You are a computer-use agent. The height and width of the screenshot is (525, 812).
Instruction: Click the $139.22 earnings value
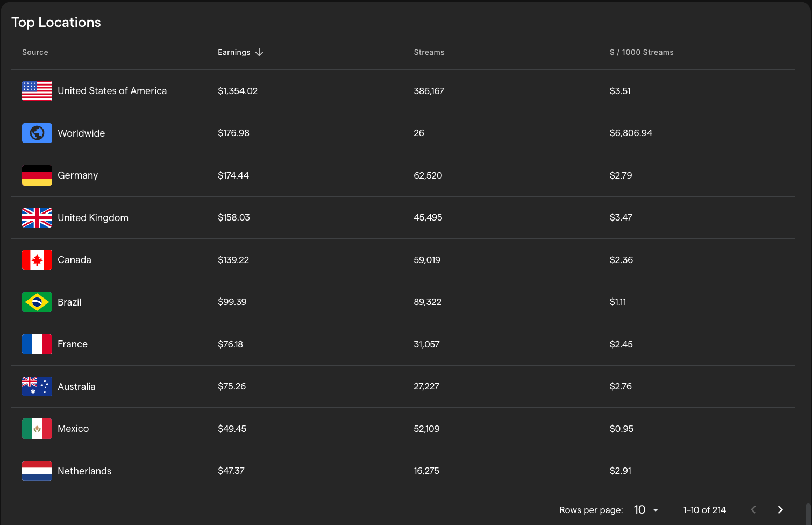pyautogui.click(x=233, y=260)
